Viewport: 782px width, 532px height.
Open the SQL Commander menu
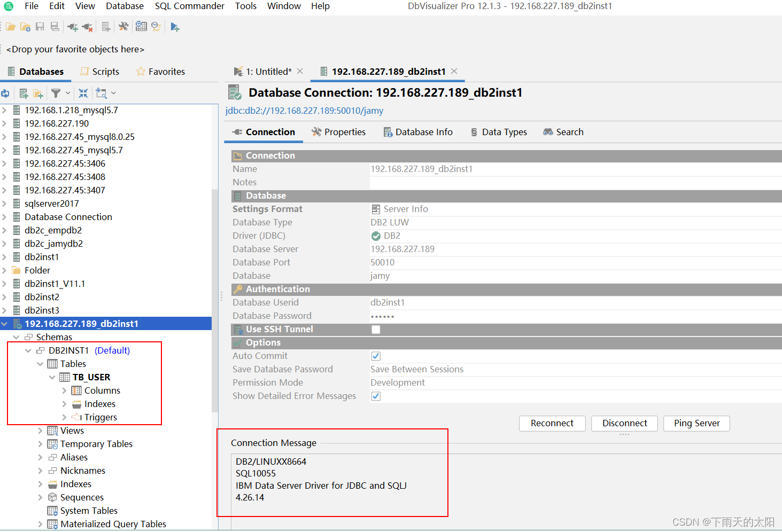click(190, 6)
